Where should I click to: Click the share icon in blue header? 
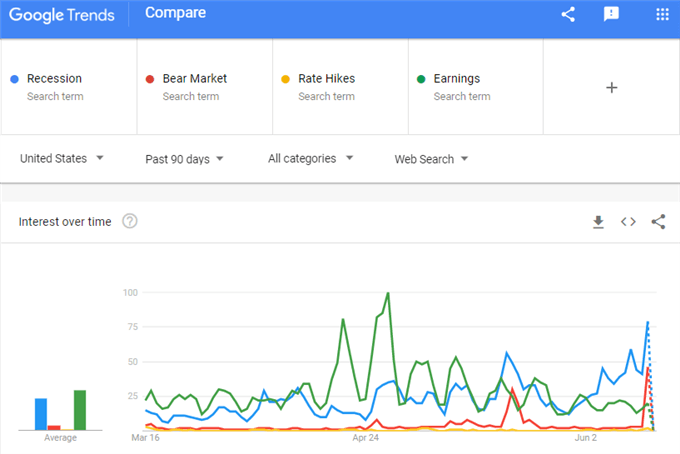[x=568, y=14]
